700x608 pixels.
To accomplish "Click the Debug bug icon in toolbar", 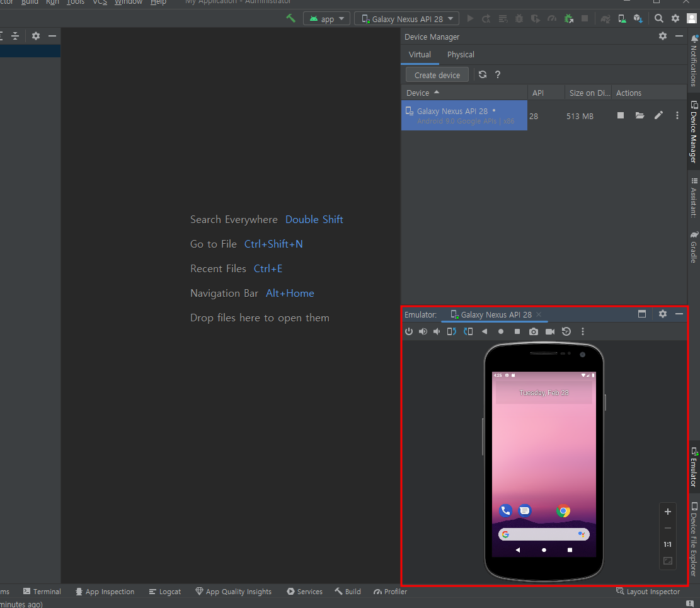I will coord(519,18).
